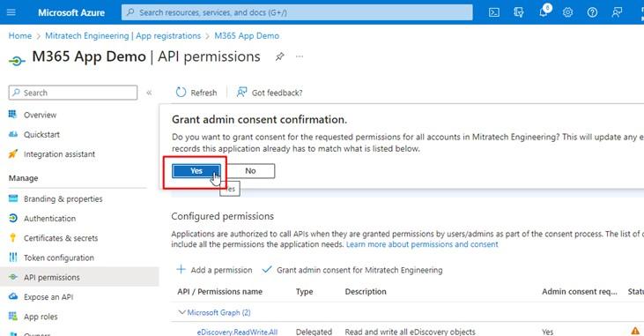Pin the API permissions page
This screenshot has height=336, width=644.
pos(279,56)
